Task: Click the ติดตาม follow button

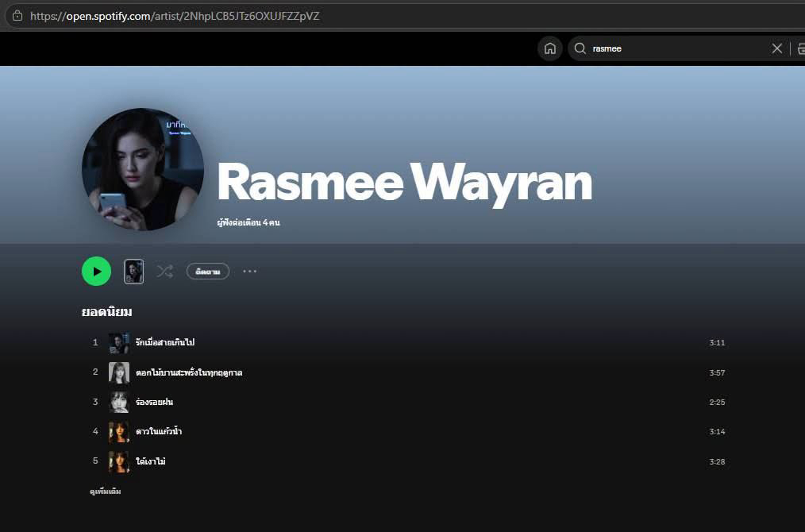Action: [208, 271]
